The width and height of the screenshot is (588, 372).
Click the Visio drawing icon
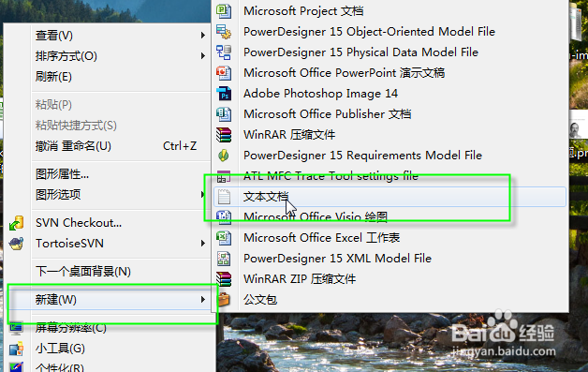coord(224,217)
